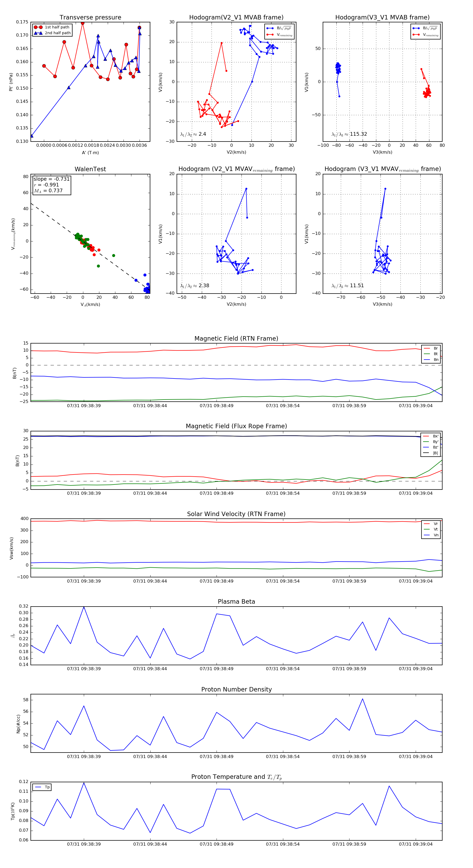The image size is (473, 868).
Task: Click the "A' (T·m)" x-axis label
Action: click(x=90, y=153)
